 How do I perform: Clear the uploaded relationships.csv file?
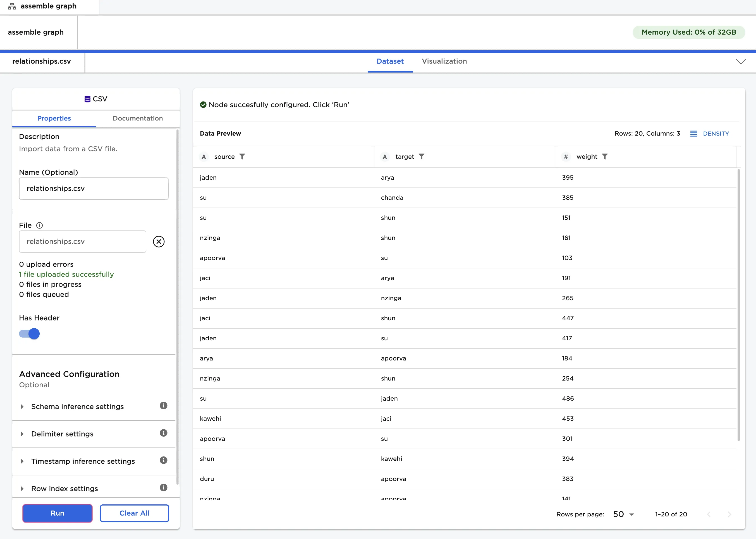point(159,242)
